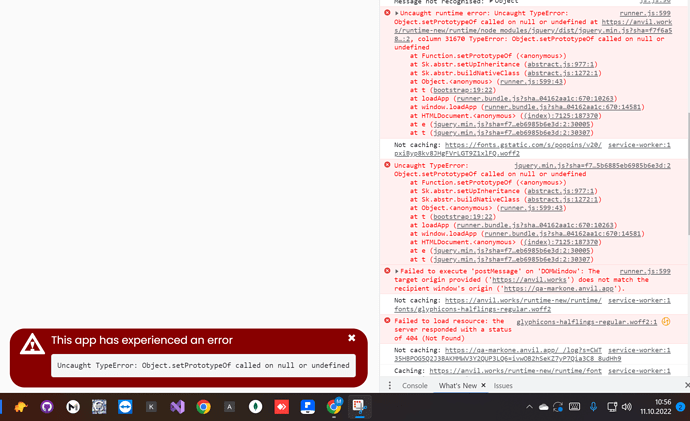Open Google Chrome without the profile badge
Image resolution: width=690 pixels, height=421 pixels.
(203, 407)
